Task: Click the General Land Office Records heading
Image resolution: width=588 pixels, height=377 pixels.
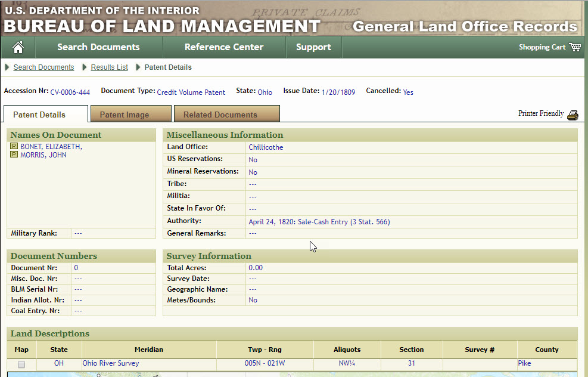Action: tap(465, 26)
